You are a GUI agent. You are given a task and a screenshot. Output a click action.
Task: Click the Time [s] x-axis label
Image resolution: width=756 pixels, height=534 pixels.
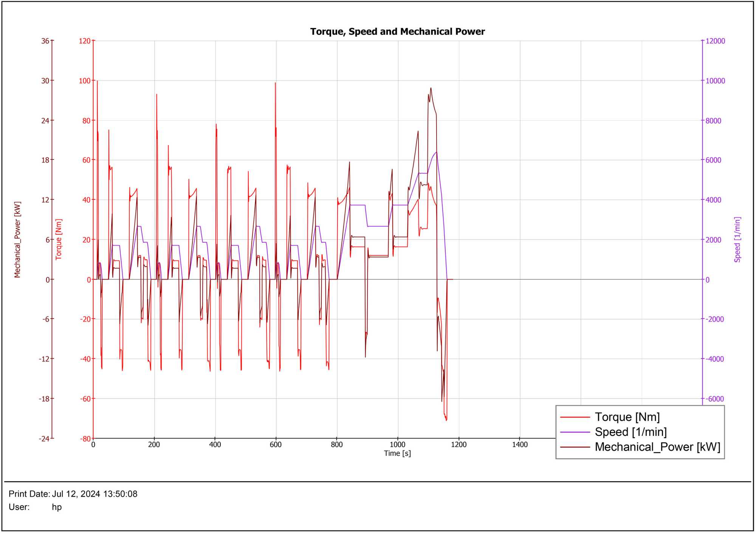click(x=398, y=454)
